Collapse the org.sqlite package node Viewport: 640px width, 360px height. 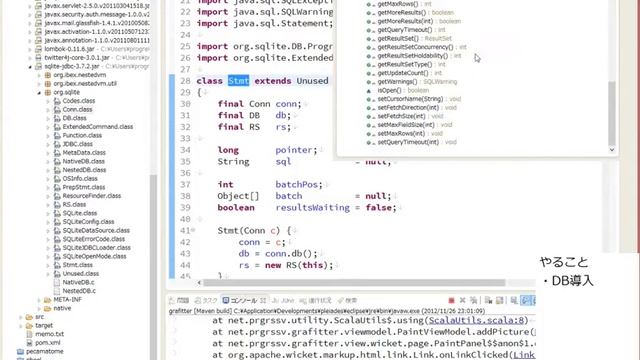click(x=39, y=93)
